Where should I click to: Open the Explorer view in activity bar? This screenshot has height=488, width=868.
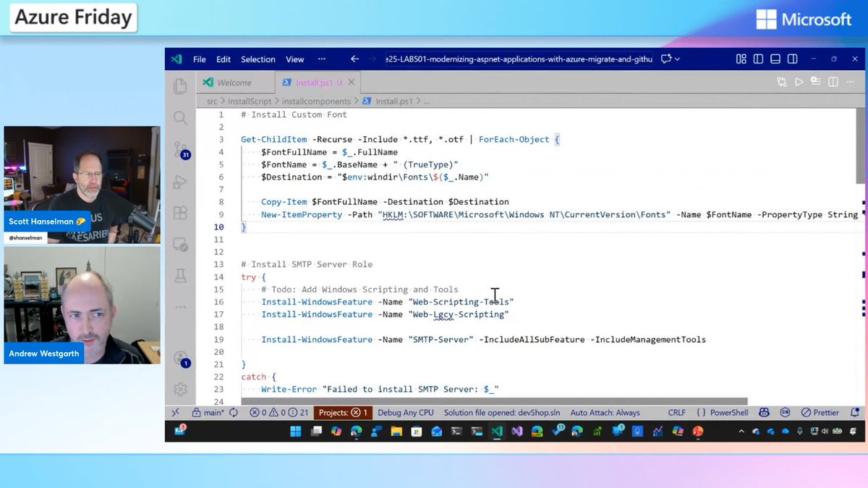point(180,87)
